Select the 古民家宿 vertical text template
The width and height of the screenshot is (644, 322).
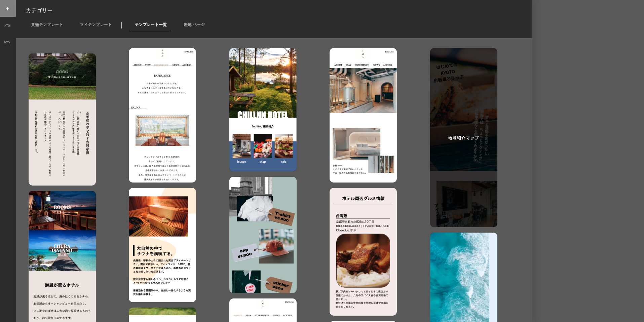tap(62, 119)
